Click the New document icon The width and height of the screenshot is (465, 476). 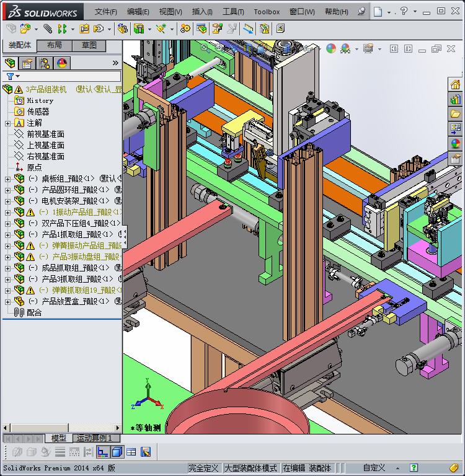[378, 12]
